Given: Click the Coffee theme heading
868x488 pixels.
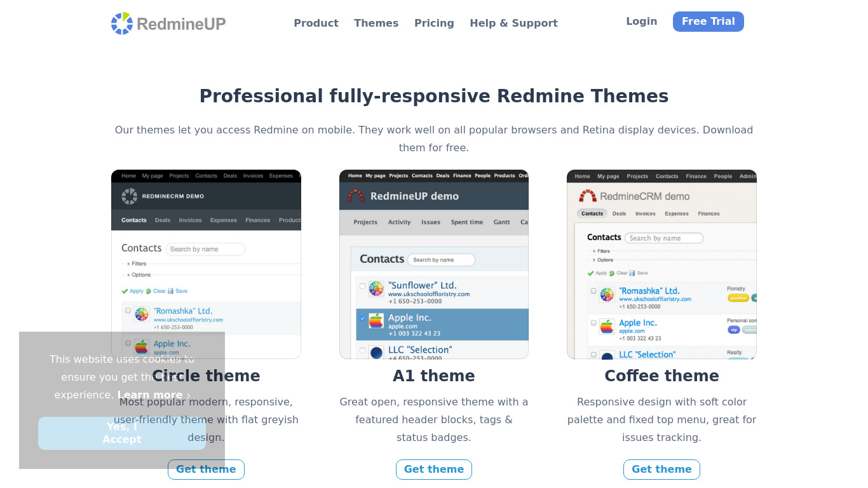Looking at the screenshot, I should coord(661,376).
